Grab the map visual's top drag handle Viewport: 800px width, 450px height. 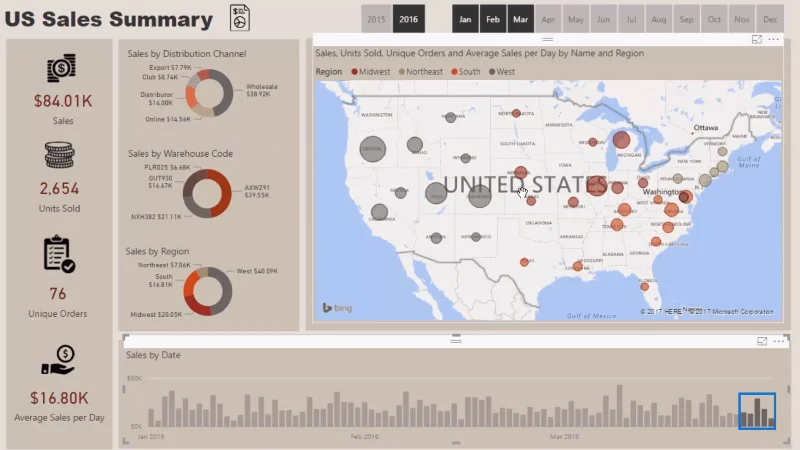[x=547, y=39]
